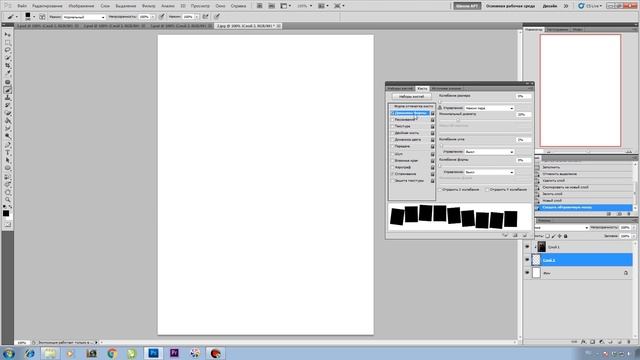Open the Изображение menu

[81, 6]
